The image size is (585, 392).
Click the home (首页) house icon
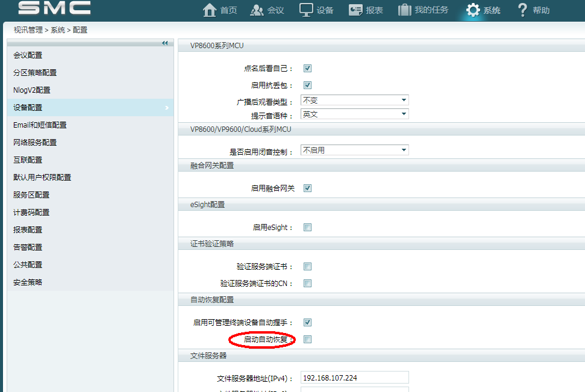click(210, 10)
